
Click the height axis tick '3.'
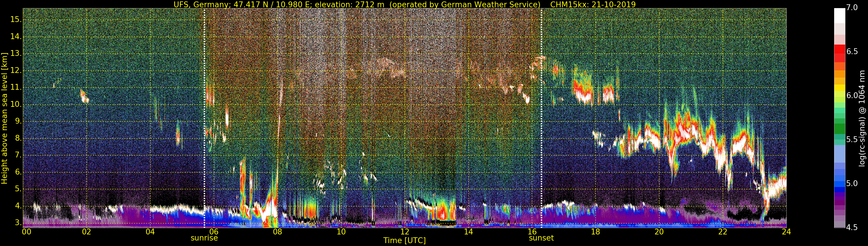click(18, 223)
